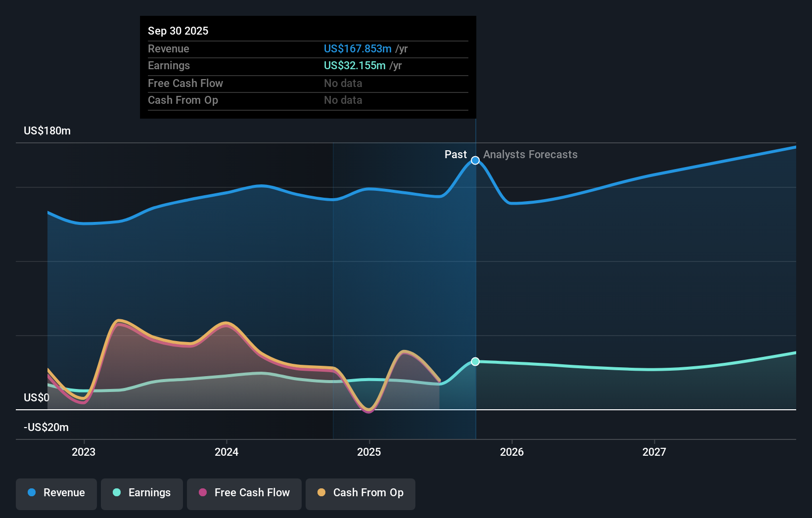Select the Revenue data point marker on the chart

pos(475,160)
